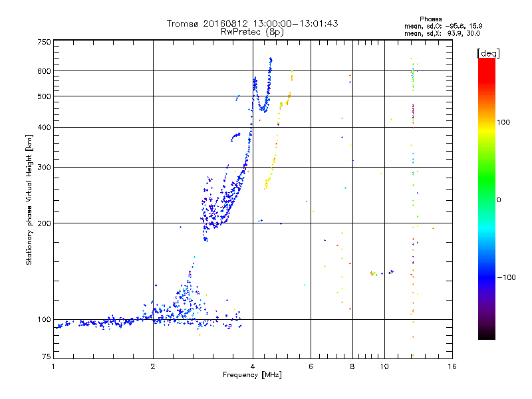Click x-axis tick label '16'
The width and height of the screenshot is (532, 399).
(452, 366)
